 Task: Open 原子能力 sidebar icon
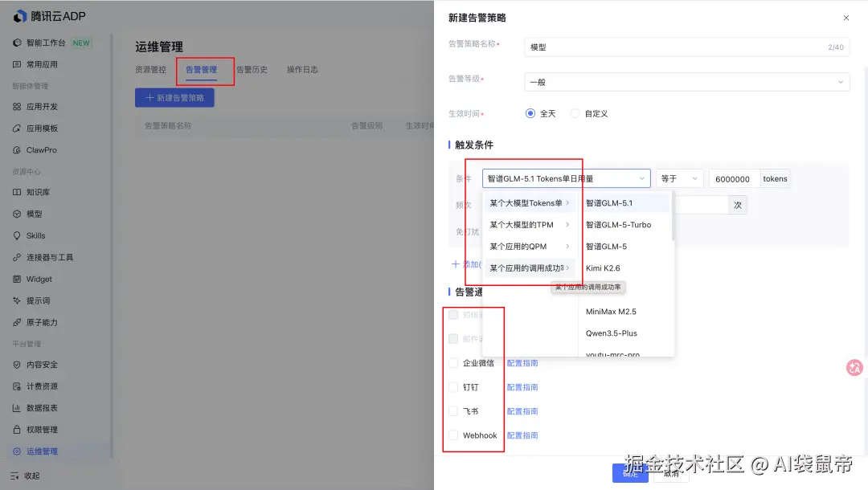pyautogui.click(x=17, y=322)
